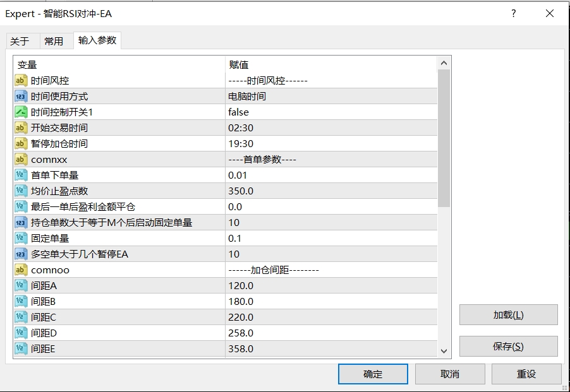Click the double icon beside 间距B
This screenshot has height=392, width=570.
pyautogui.click(x=21, y=302)
